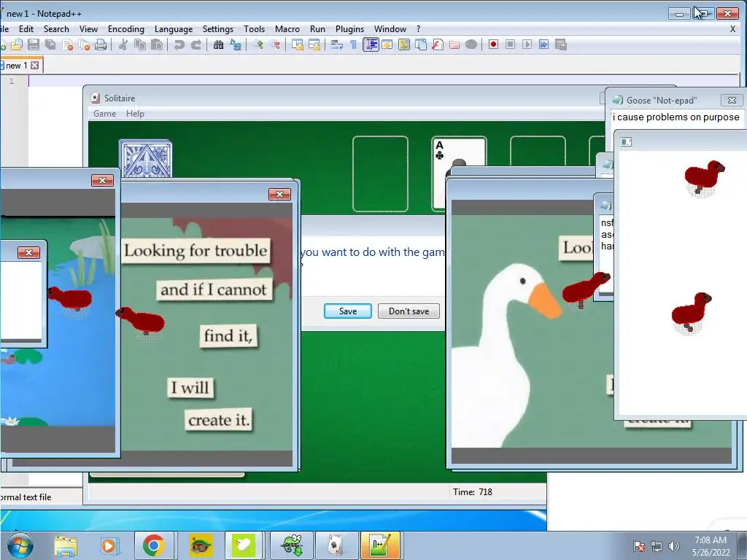Run macro multiple times icon
The width and height of the screenshot is (747, 560).
point(543,44)
